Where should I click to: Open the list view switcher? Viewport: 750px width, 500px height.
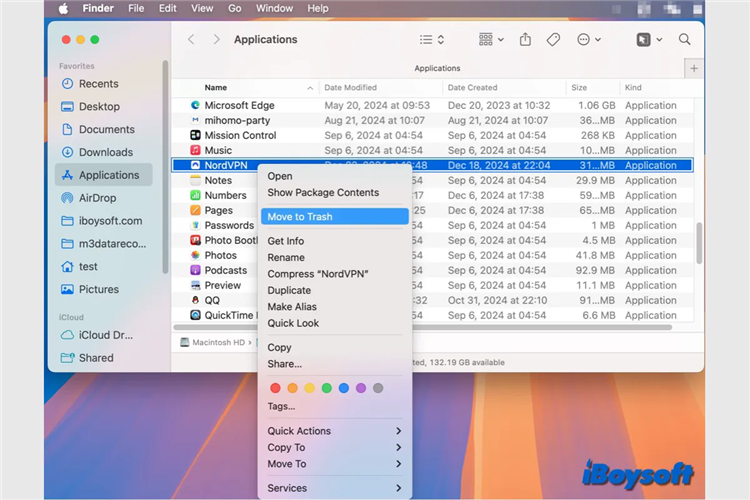432,40
